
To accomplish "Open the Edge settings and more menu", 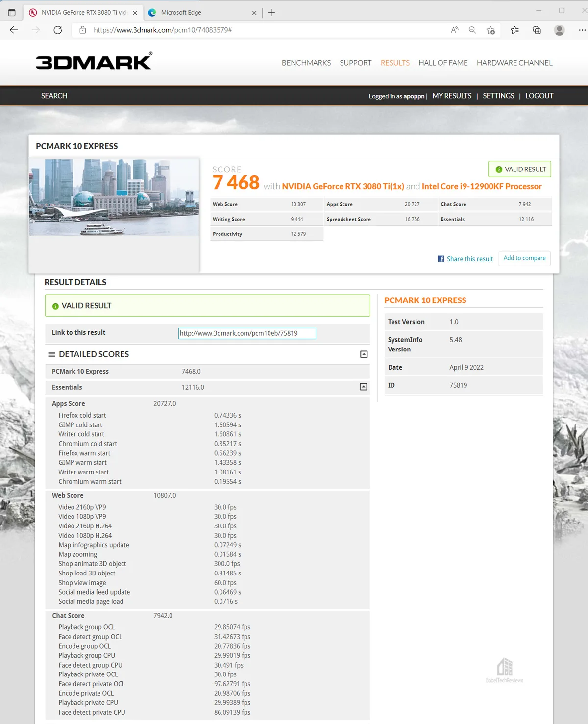I will pos(582,30).
